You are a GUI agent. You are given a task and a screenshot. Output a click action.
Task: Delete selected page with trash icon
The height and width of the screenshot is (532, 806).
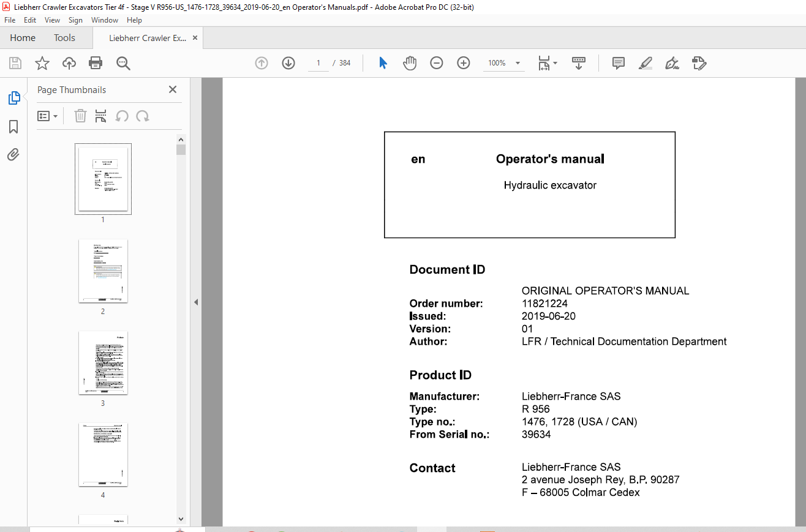[x=80, y=116]
